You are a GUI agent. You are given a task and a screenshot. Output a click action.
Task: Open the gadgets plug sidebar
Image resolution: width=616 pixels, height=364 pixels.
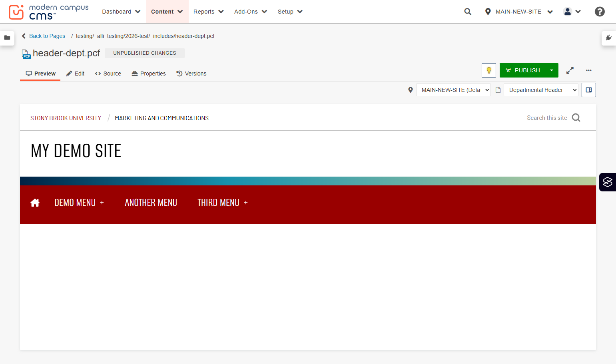(609, 38)
